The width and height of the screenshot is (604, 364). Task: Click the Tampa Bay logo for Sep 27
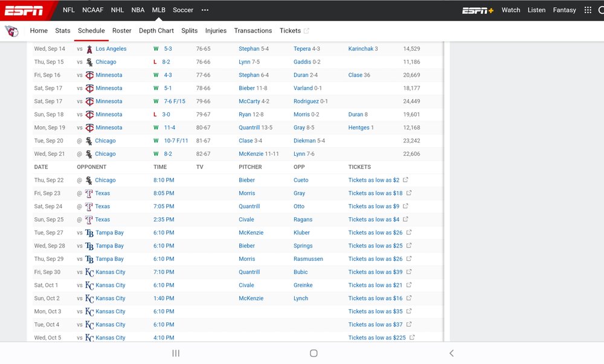[x=89, y=233]
